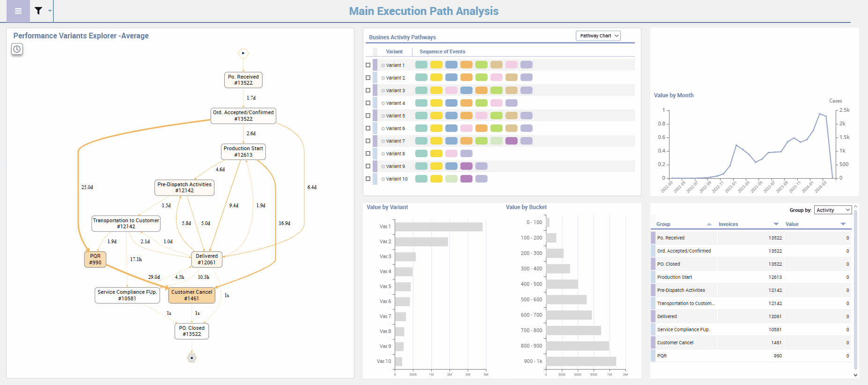
Task: Click the 16.9d edge duration label
Action: [284, 223]
